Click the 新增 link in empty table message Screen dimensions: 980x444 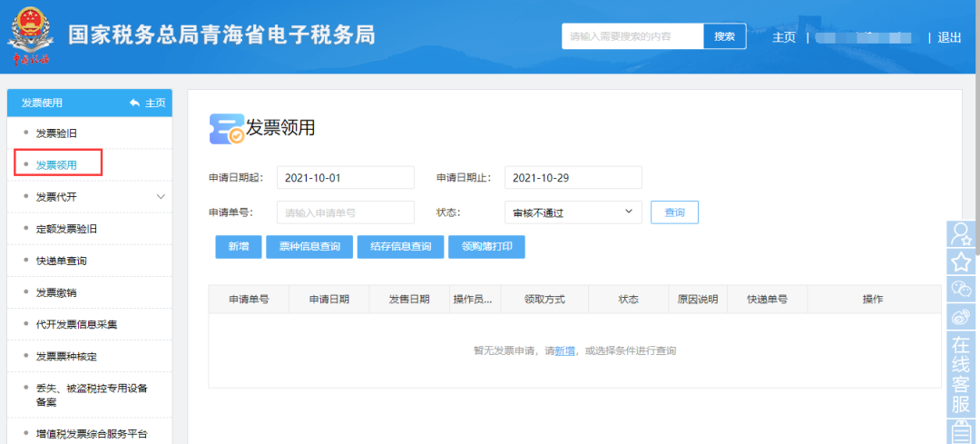tap(565, 350)
